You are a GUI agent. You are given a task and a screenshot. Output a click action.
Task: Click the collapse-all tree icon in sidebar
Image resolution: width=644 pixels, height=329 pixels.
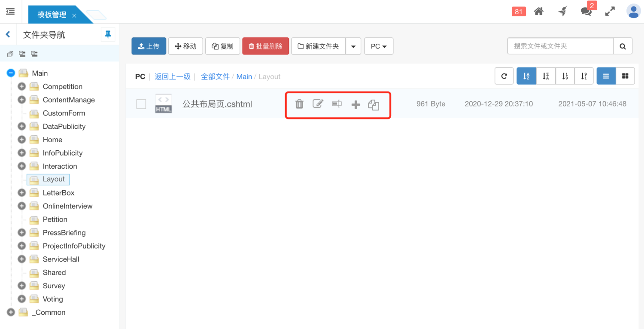[10, 54]
